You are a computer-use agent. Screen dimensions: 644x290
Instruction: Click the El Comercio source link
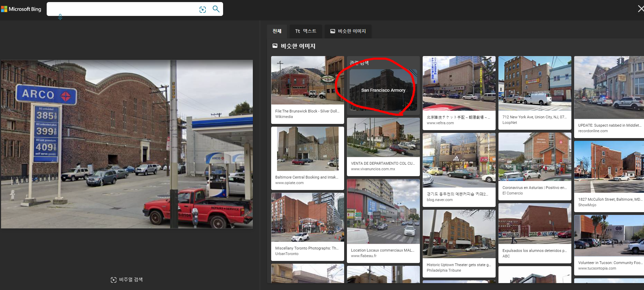pyautogui.click(x=513, y=193)
